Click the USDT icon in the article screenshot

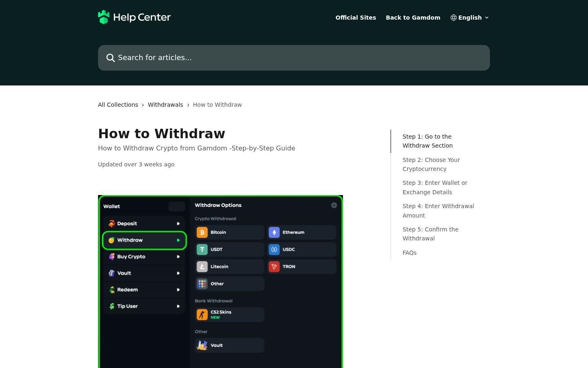tap(202, 249)
